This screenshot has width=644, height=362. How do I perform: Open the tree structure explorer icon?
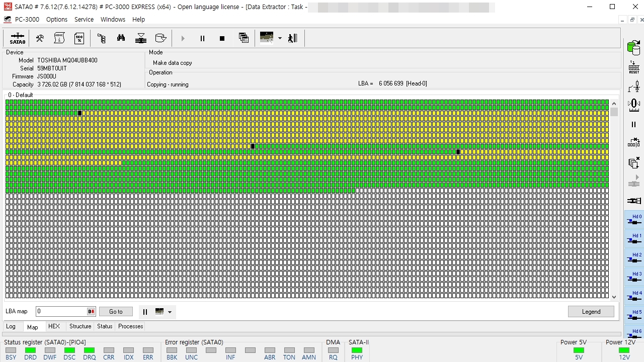[101, 38]
